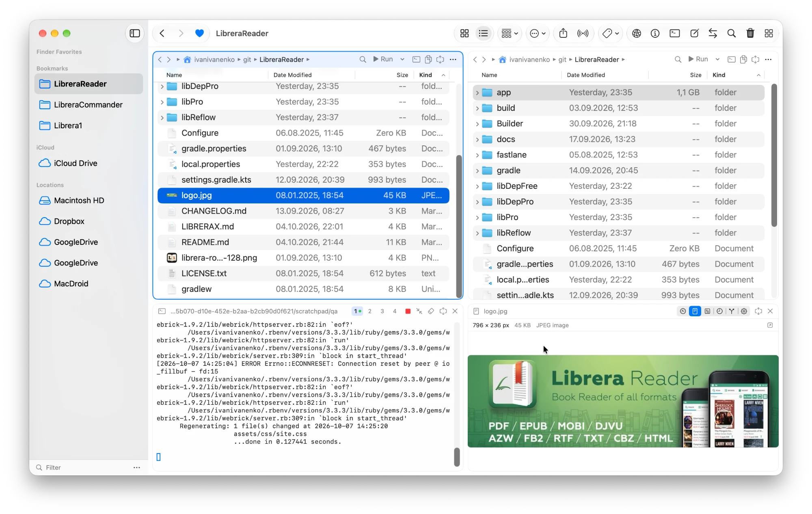Image resolution: width=812 pixels, height=514 pixels.
Task: Open the left pane more options ellipsis
Action: coord(453,59)
